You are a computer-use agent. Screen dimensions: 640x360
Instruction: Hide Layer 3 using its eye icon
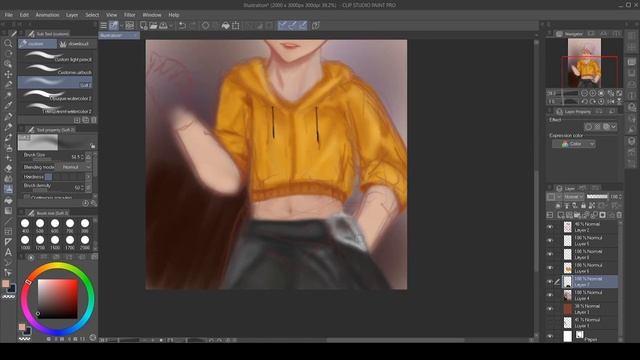tap(550, 309)
